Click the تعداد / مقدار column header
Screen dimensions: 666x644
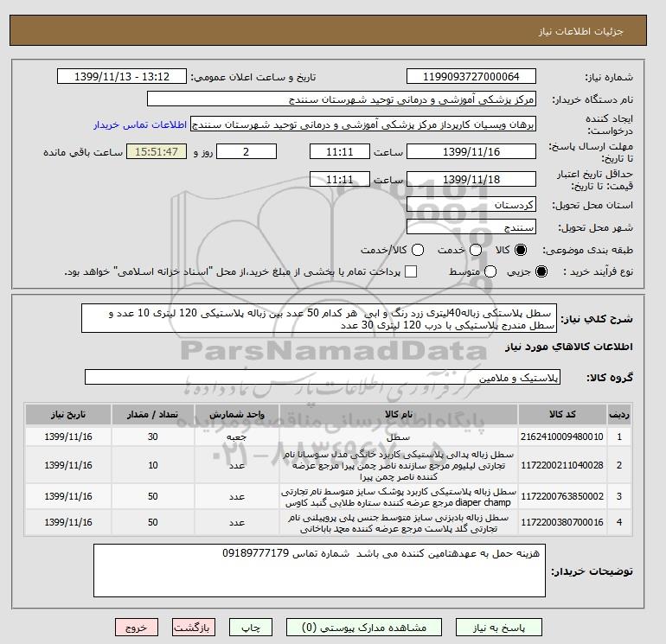(153, 414)
